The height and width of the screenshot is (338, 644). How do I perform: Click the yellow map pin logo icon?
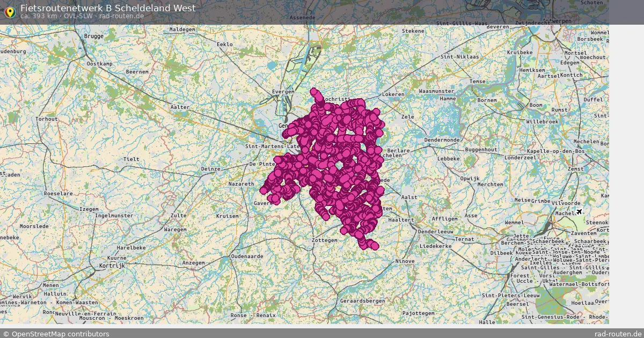tap(10, 11)
